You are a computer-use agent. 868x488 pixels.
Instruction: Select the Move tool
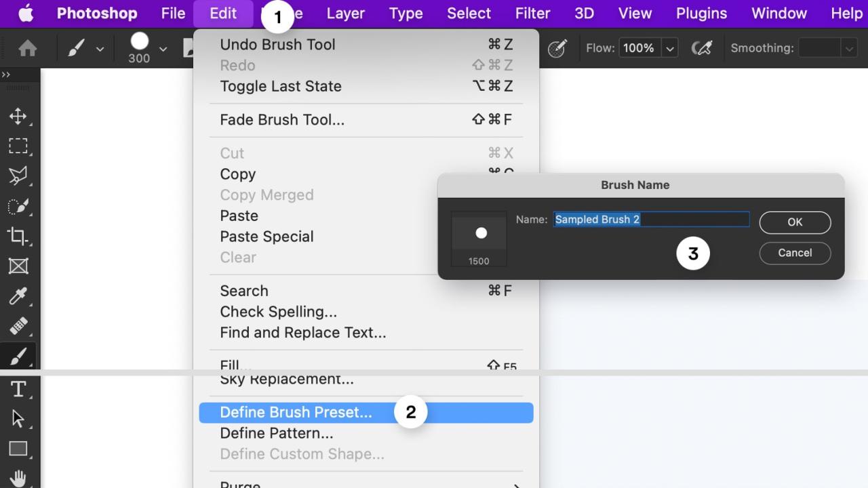pos(18,116)
